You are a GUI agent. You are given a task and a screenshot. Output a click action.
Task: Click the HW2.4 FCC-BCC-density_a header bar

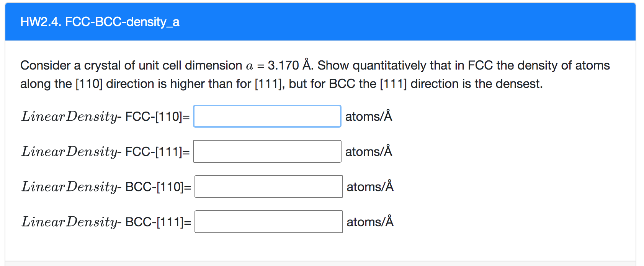pos(322,22)
